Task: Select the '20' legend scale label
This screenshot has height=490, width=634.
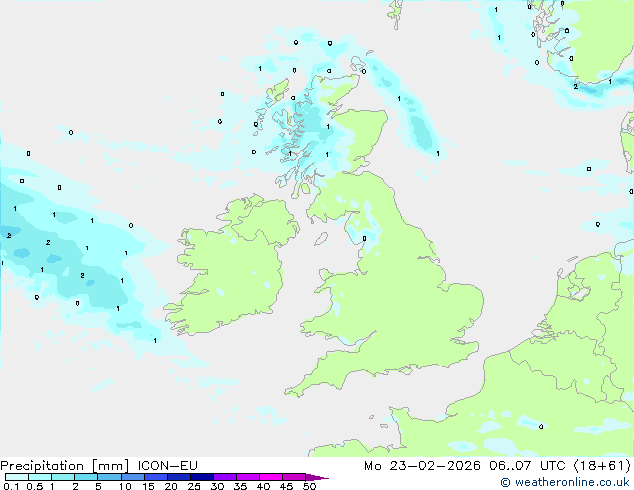Action: [171, 486]
